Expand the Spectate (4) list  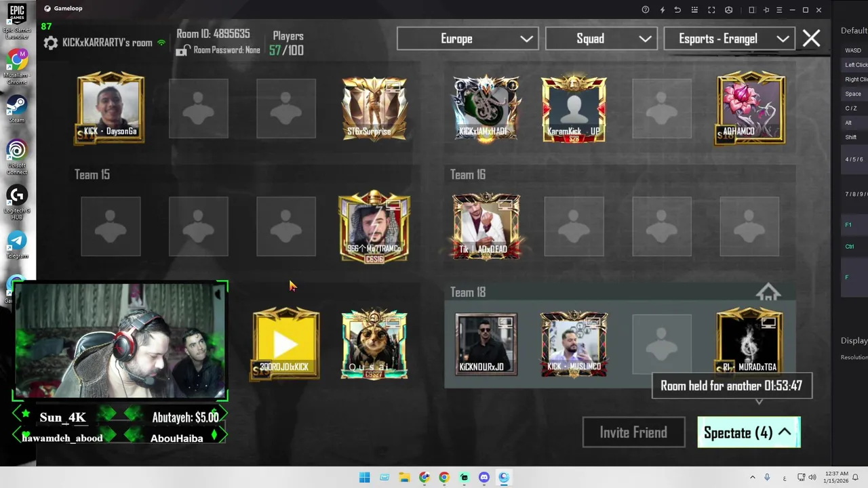tap(749, 432)
